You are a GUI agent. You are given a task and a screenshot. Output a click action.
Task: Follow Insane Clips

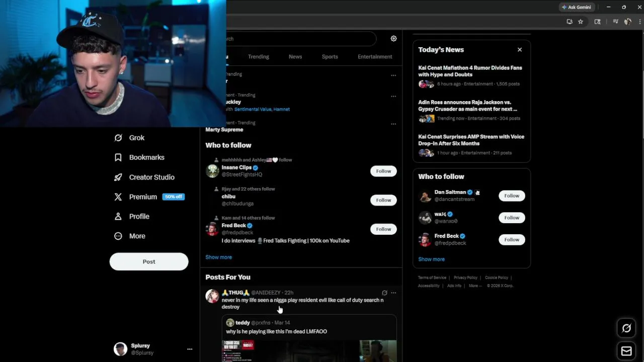pos(383,171)
